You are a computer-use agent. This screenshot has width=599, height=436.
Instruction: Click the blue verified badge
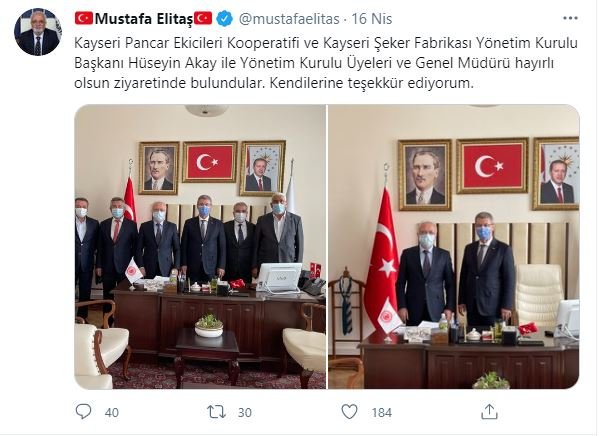[x=225, y=19]
